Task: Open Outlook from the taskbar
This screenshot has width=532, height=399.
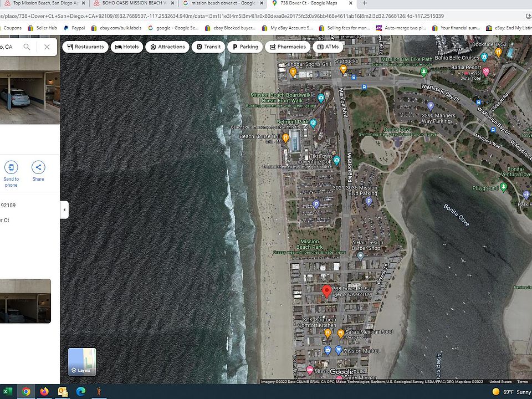Action: click(x=63, y=392)
